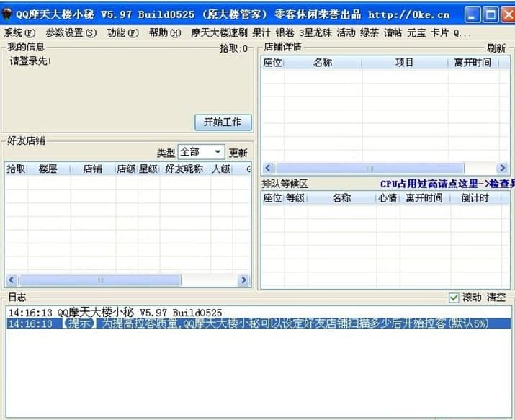Click the 3星龙珠 menu item
Image resolution: width=515 pixels, height=420 pixels.
tap(315, 33)
